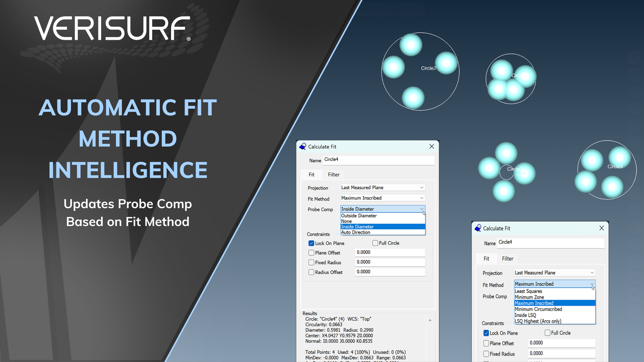Screen dimensions: 644x362
Task: Select Minimum Circumscribed fit method
Action: point(555,309)
